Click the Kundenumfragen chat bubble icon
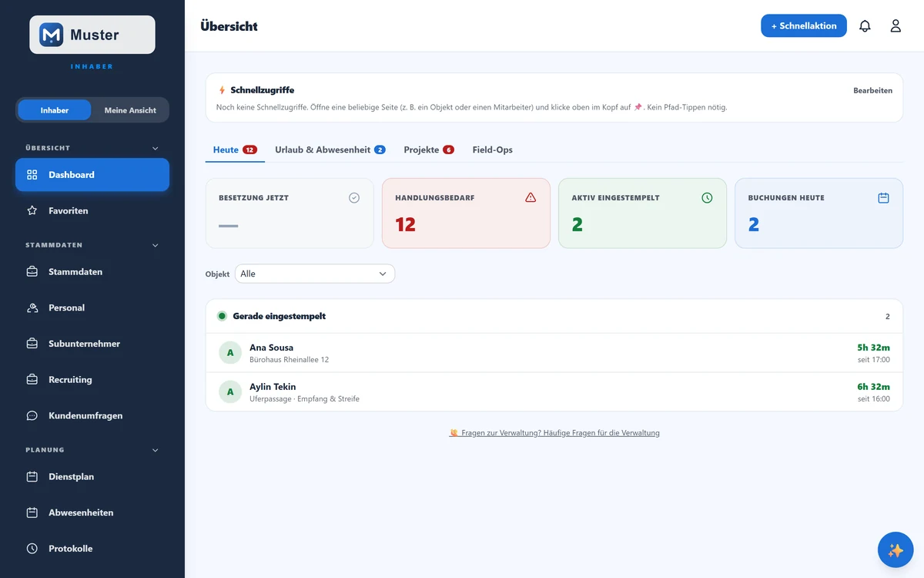Image resolution: width=924 pixels, height=578 pixels. click(32, 415)
